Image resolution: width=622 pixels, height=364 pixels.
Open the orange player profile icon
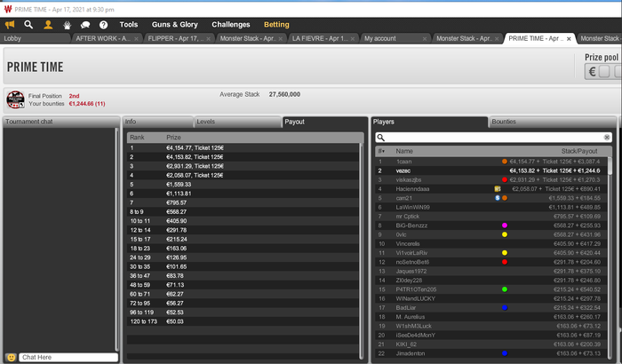[48, 25]
